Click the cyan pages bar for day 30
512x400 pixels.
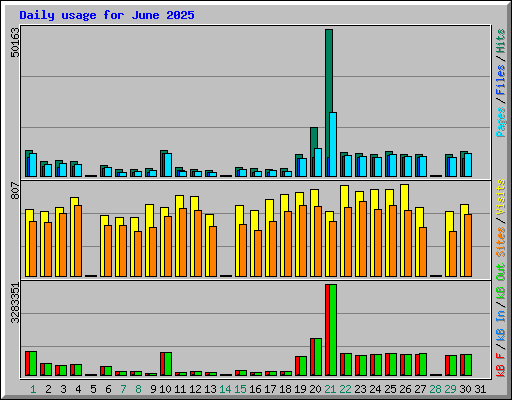[468, 165]
